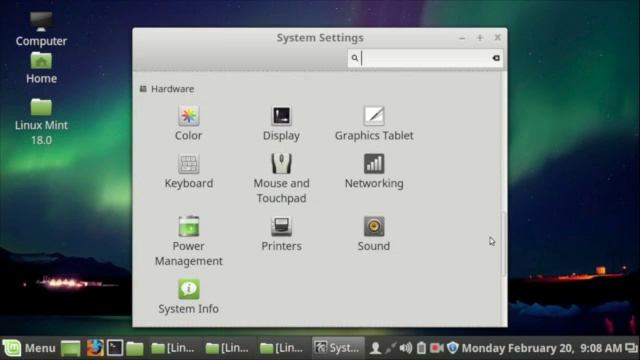This screenshot has height=360, width=640.
Task: Switch to the first [Lin... taskbar window
Action: tap(173, 348)
